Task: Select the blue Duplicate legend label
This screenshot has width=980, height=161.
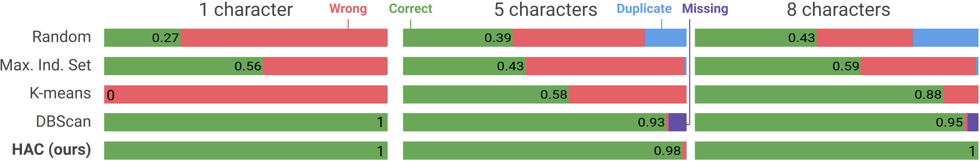Action: coord(644,9)
